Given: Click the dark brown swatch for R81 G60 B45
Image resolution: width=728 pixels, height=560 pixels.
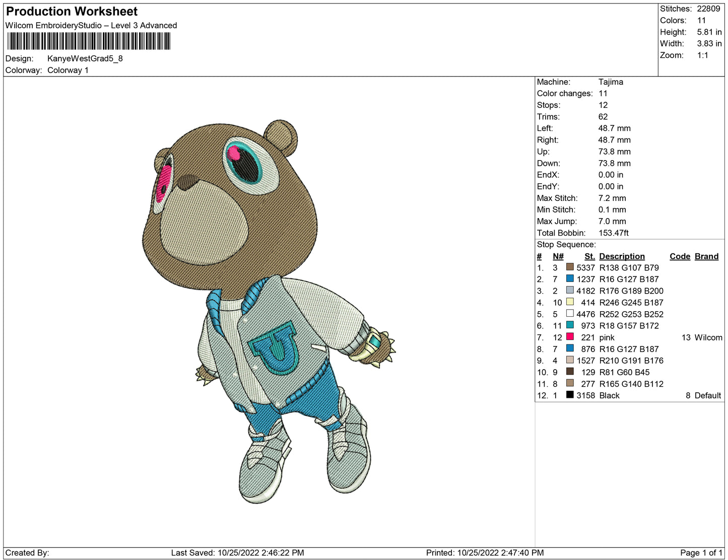Looking at the screenshot, I should 570,371.
